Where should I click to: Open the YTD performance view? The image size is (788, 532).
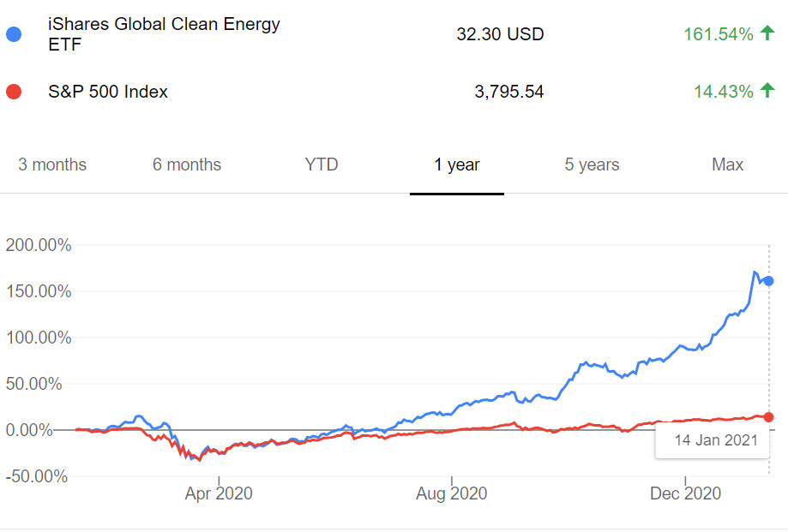(x=322, y=164)
